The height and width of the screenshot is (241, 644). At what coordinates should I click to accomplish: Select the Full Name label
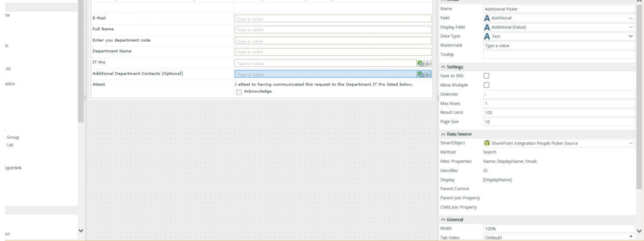pyautogui.click(x=103, y=29)
